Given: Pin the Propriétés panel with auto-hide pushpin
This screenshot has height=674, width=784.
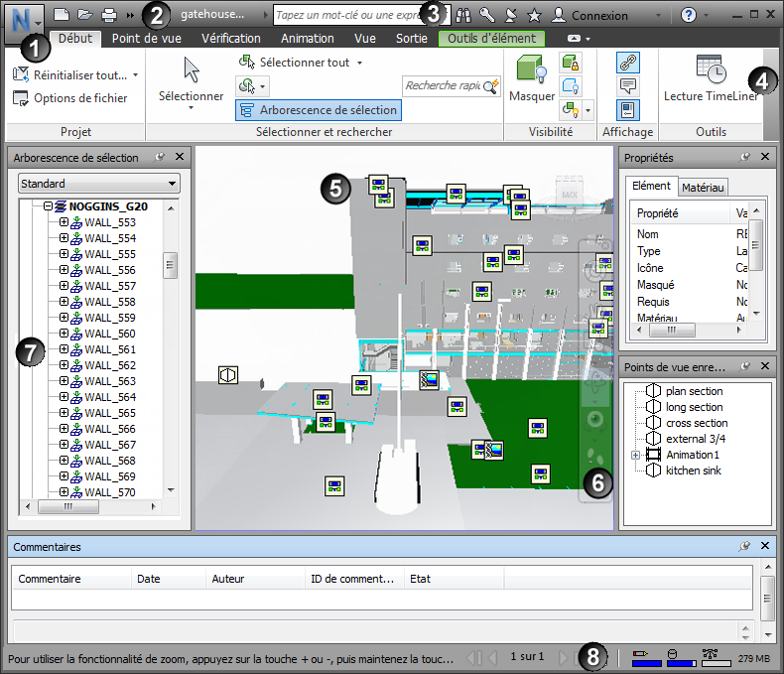Looking at the screenshot, I should (745, 157).
